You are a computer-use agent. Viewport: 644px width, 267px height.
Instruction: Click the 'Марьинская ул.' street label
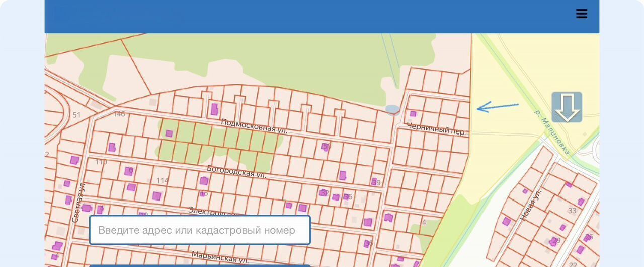tap(220, 258)
